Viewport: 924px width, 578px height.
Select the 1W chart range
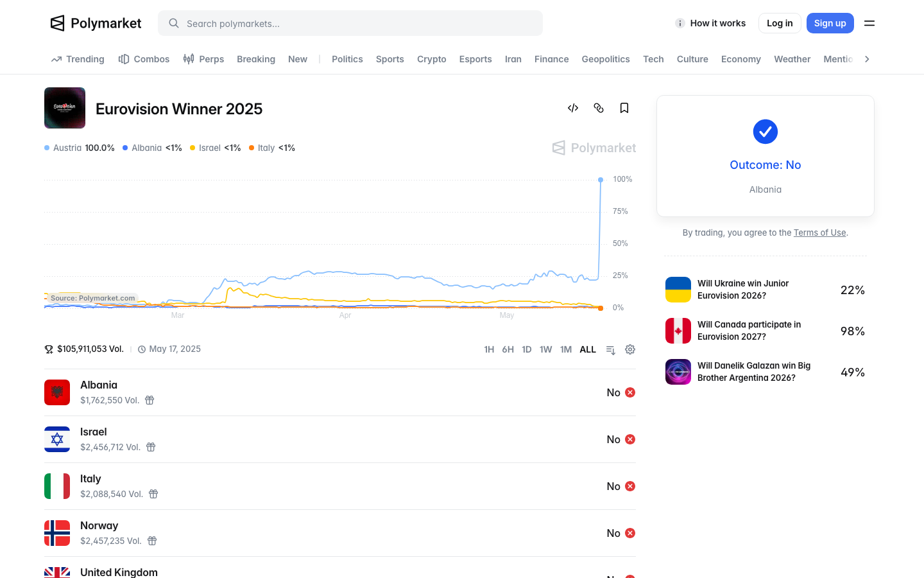(x=546, y=349)
